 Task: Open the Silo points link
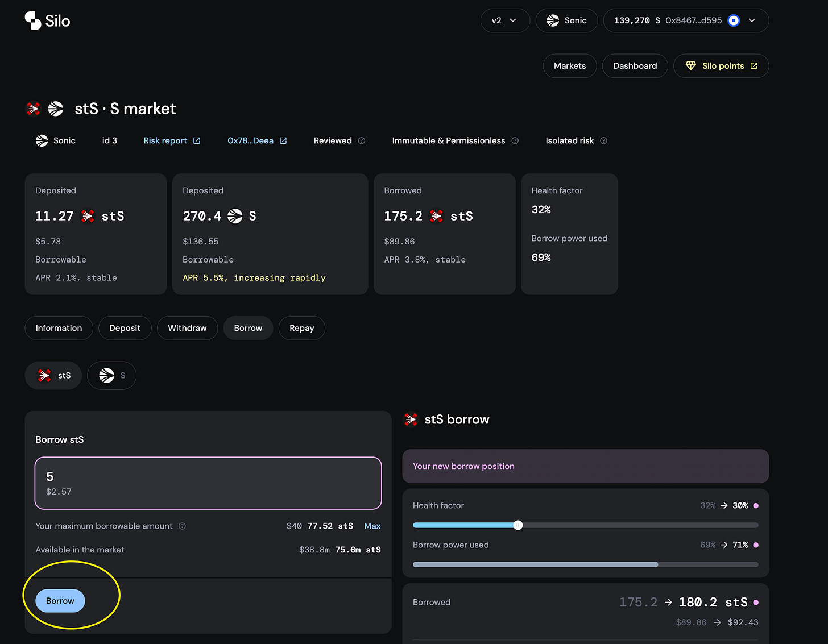[721, 66]
